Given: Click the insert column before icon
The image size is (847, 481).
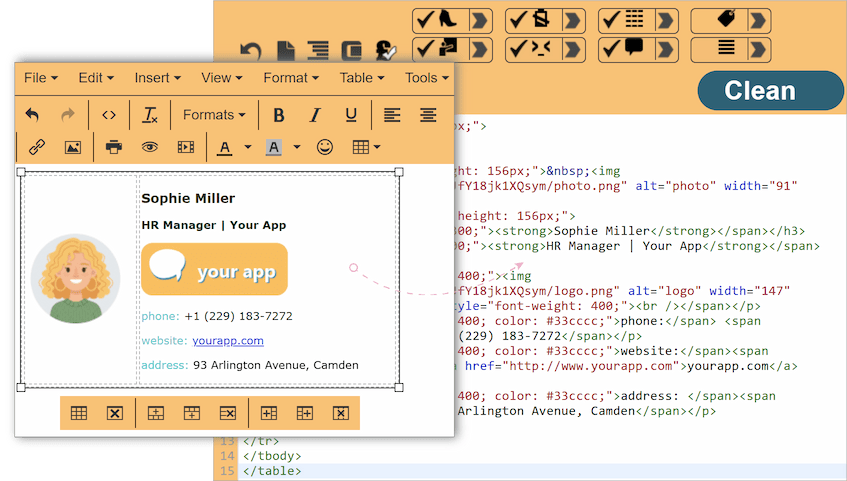Looking at the screenshot, I should pyautogui.click(x=268, y=413).
